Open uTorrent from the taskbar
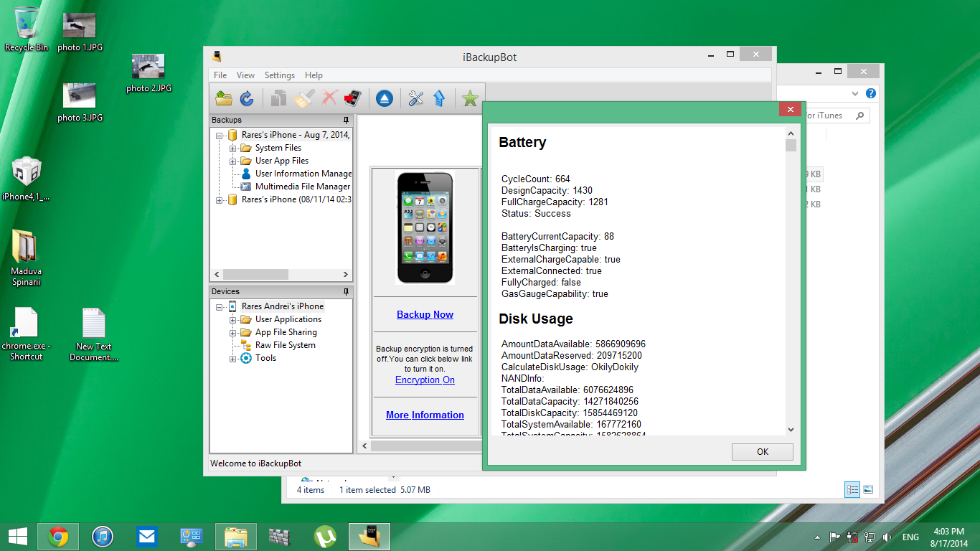 (x=325, y=536)
